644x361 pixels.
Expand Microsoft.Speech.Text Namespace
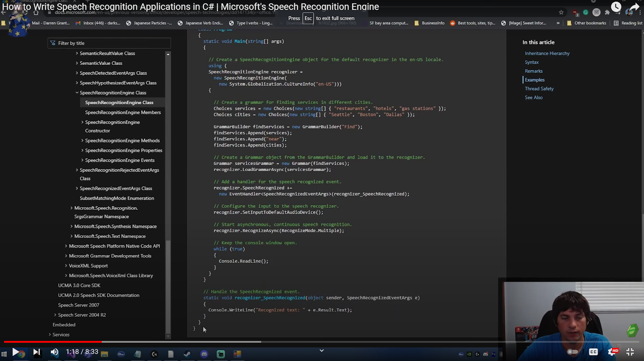[x=72, y=236]
